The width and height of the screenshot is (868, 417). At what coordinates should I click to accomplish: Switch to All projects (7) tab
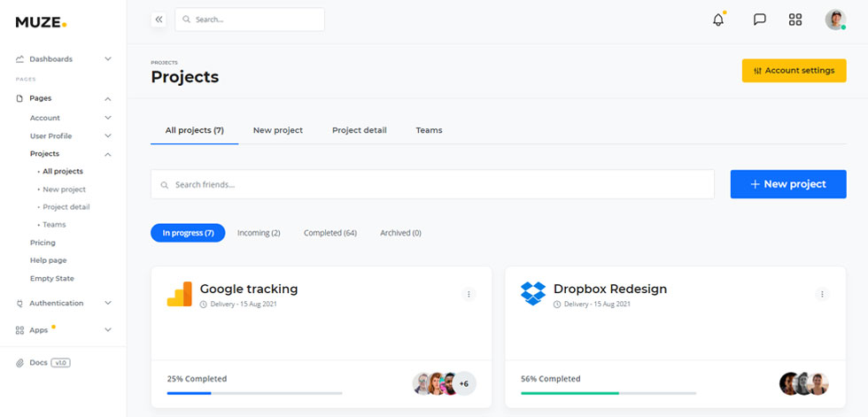pyautogui.click(x=194, y=130)
